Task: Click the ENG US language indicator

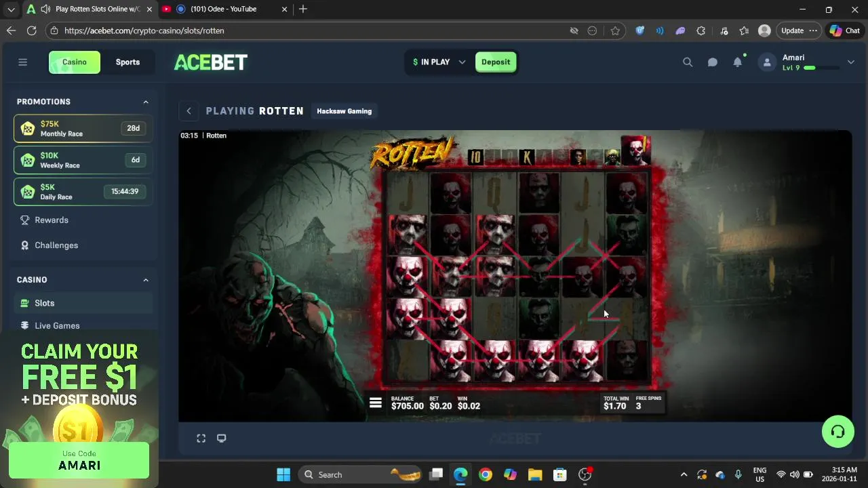Action: pos(759,474)
